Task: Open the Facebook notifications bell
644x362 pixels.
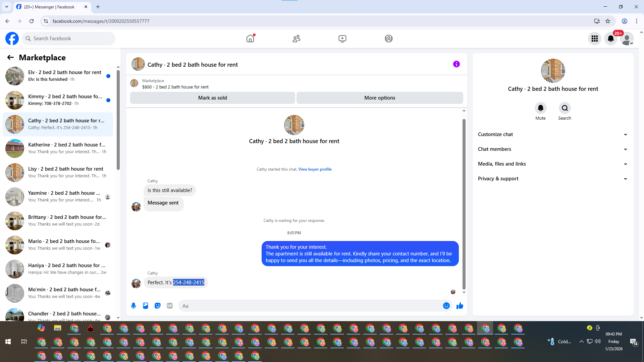Action: pyautogui.click(x=610, y=39)
